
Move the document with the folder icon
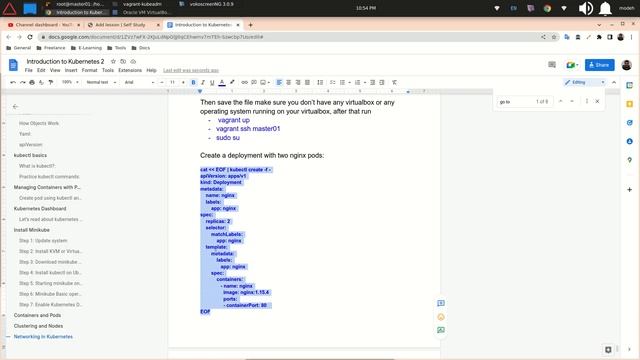pyautogui.click(x=123, y=61)
